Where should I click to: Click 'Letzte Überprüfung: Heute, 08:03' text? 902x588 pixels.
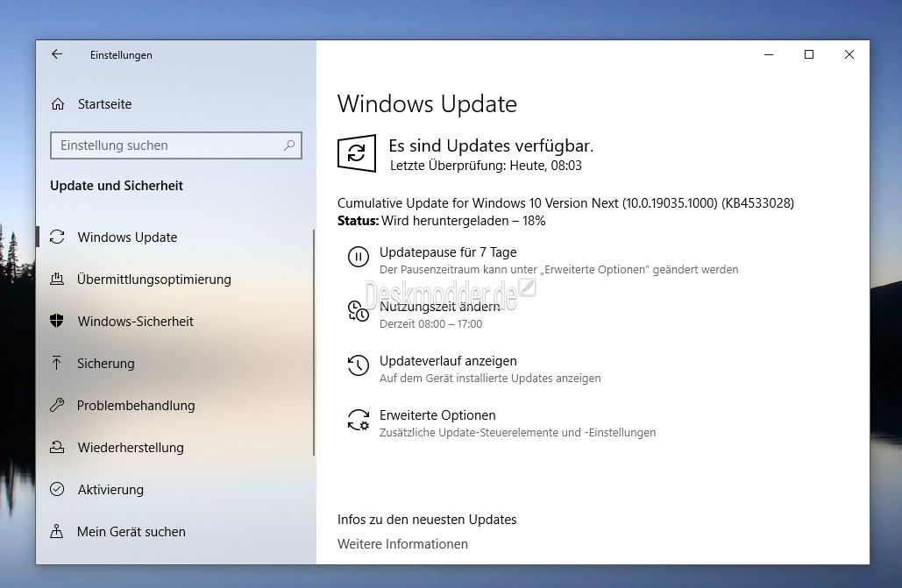point(486,166)
